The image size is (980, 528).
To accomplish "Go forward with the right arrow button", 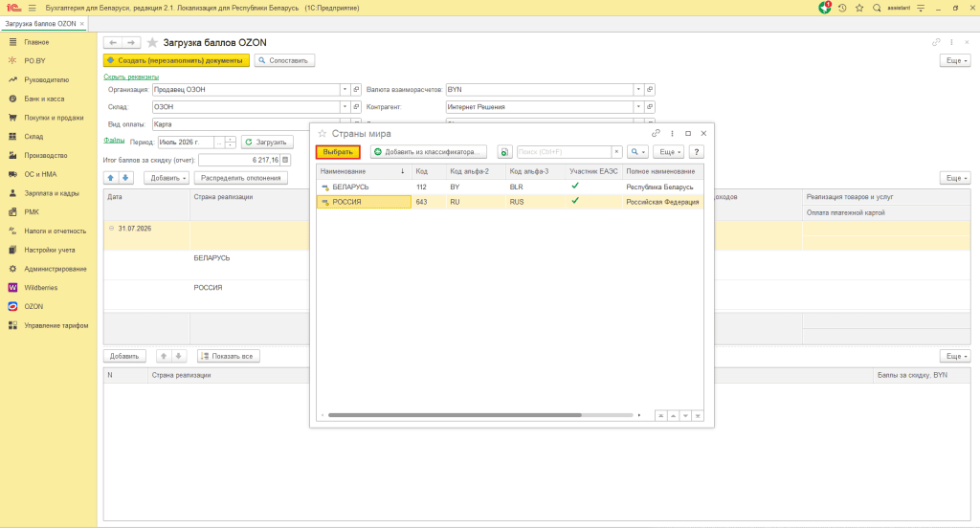I will (x=130, y=42).
